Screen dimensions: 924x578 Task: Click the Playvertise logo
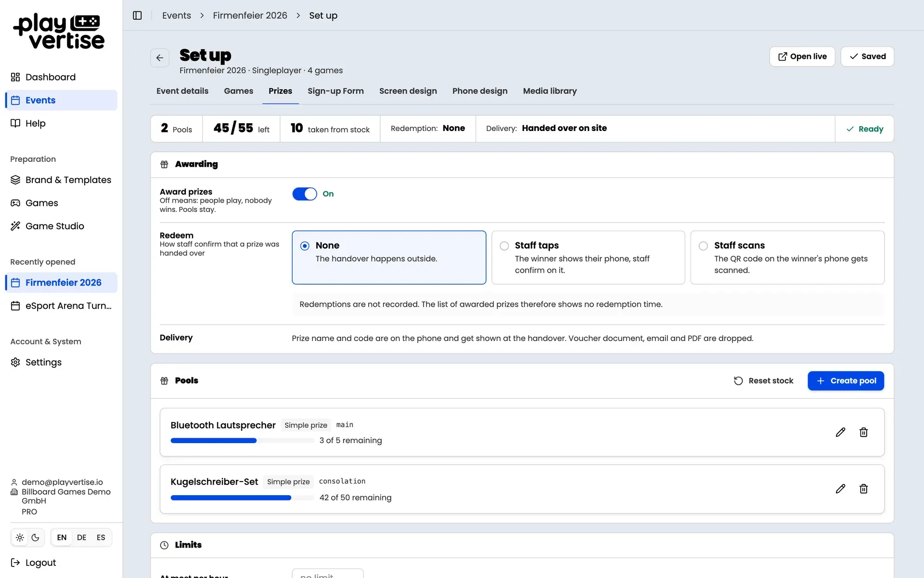tap(59, 31)
